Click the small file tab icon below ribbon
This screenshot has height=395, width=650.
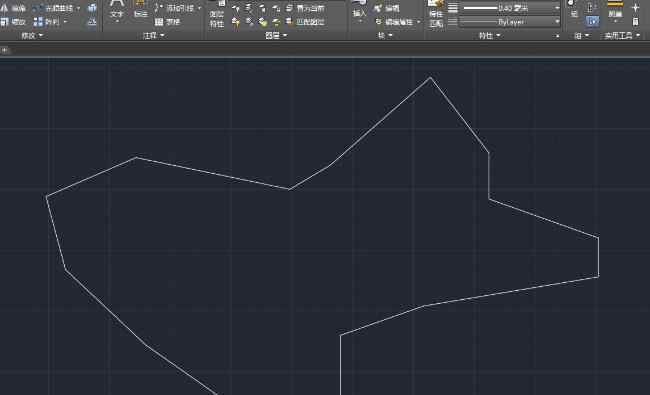(5, 50)
